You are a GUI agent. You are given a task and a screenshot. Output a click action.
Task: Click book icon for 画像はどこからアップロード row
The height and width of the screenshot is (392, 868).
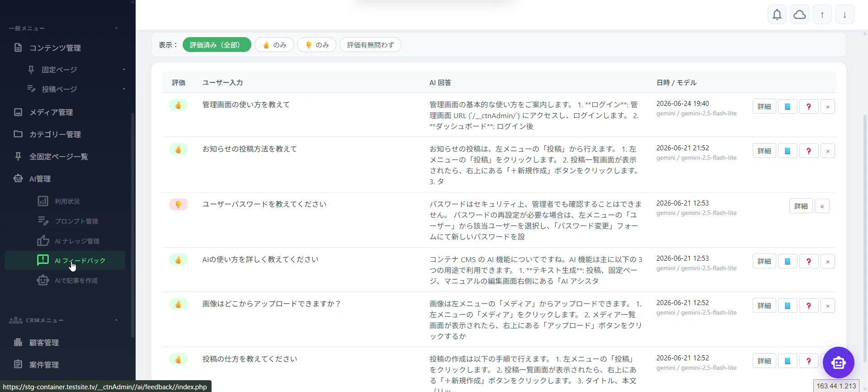click(787, 306)
